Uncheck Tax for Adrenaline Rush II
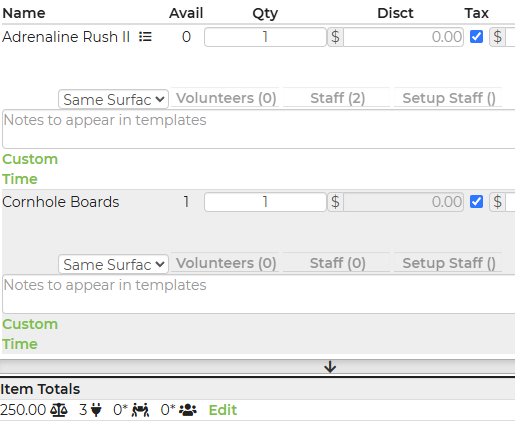This screenshot has height=421, width=515. 476,37
